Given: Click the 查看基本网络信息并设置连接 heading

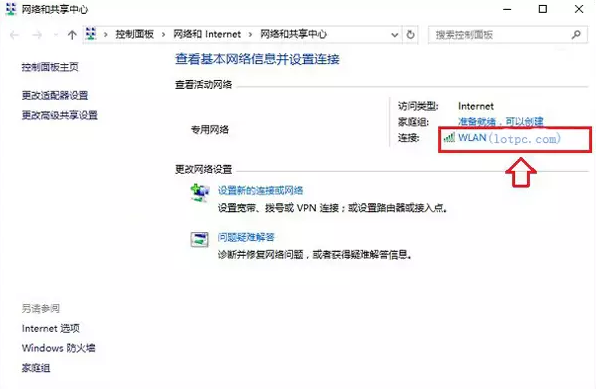Looking at the screenshot, I should (257, 59).
